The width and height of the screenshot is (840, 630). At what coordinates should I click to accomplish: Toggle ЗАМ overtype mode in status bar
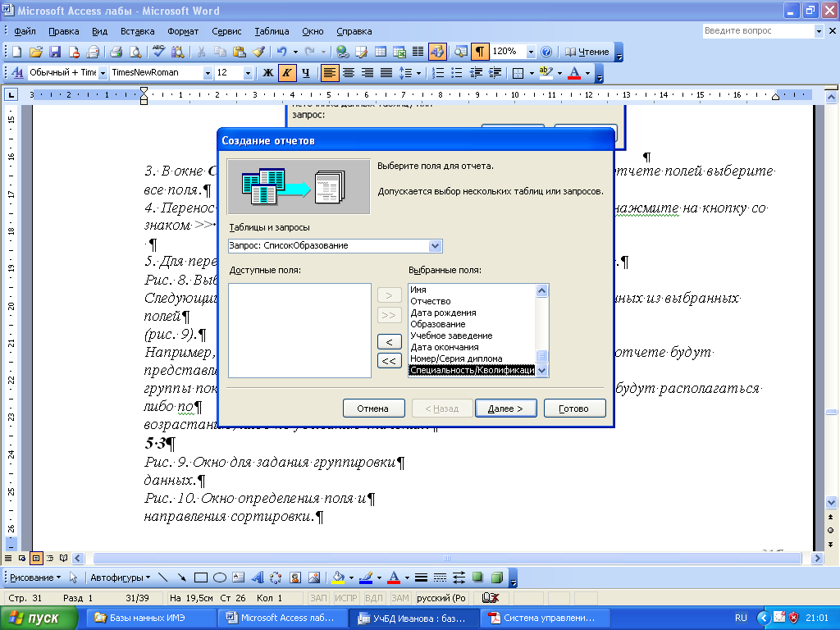(x=399, y=598)
